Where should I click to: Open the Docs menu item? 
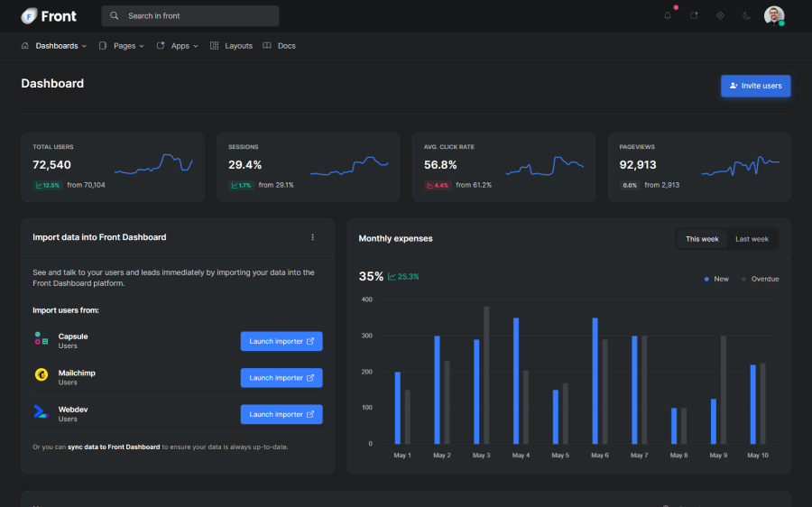280,46
